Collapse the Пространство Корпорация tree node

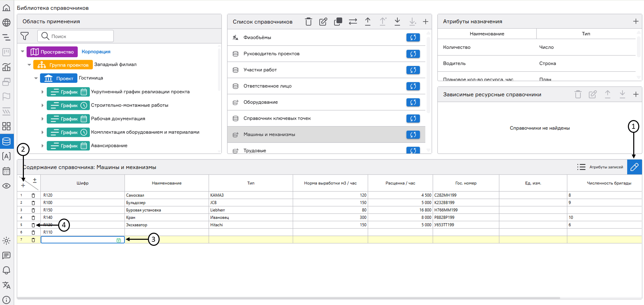click(23, 52)
